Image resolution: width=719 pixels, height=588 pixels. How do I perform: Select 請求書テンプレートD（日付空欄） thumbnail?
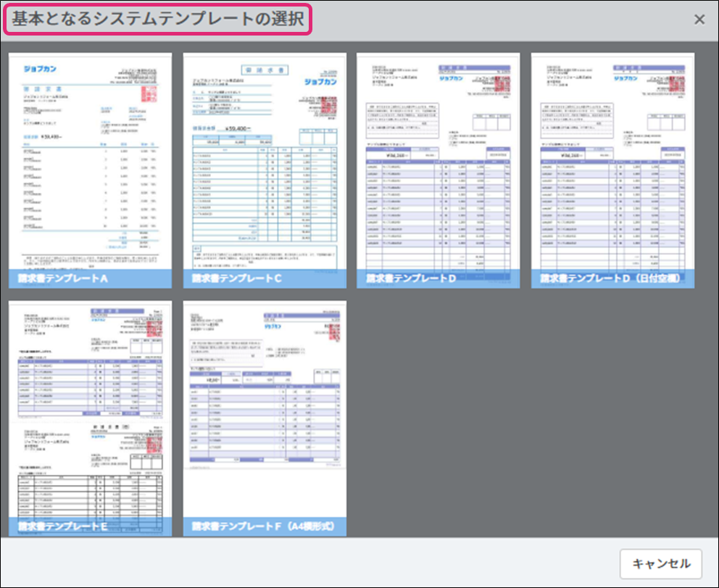(x=612, y=163)
